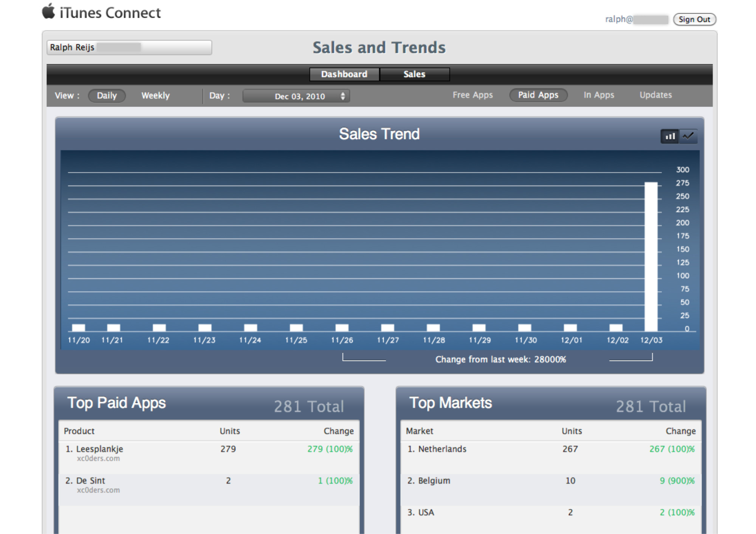Screen dimensions: 756x534
Task: Open the Sales tab
Action: click(415, 74)
